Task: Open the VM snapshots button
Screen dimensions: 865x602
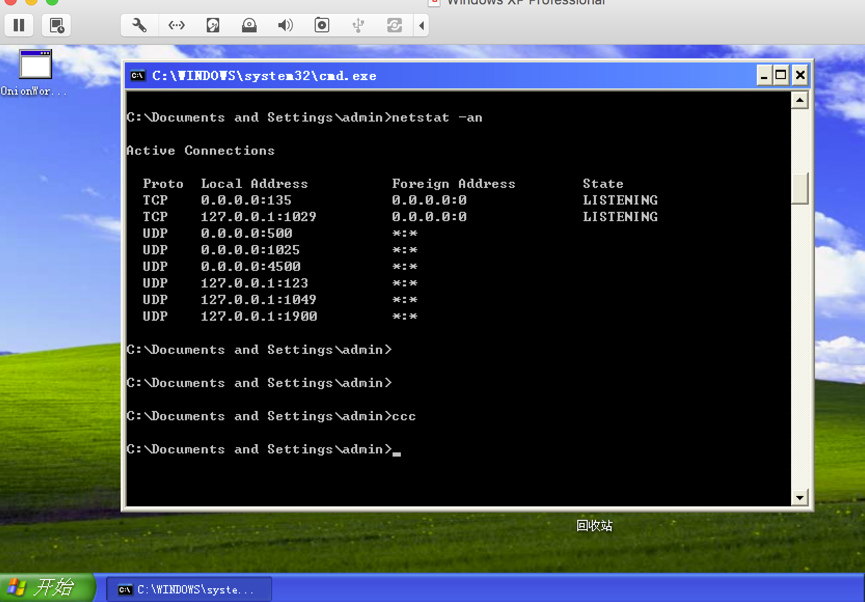Action: tap(56, 25)
